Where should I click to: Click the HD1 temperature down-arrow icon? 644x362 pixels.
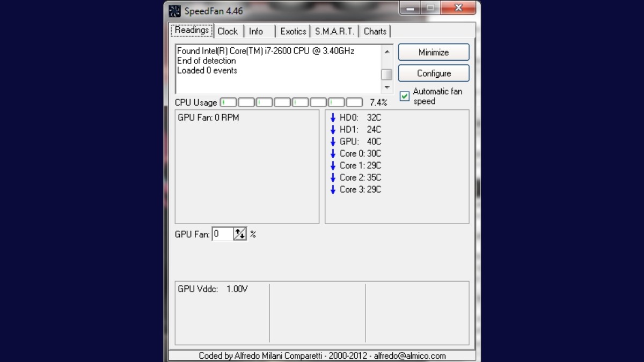point(333,129)
